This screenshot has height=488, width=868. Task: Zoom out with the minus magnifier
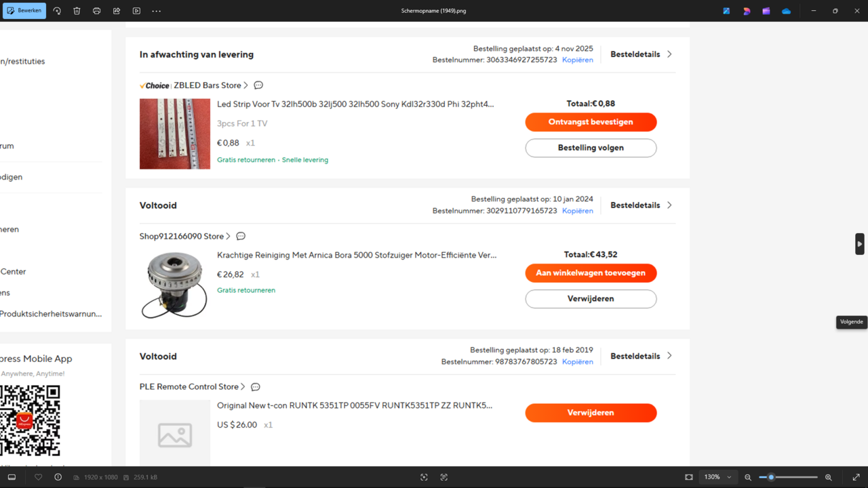(748, 477)
